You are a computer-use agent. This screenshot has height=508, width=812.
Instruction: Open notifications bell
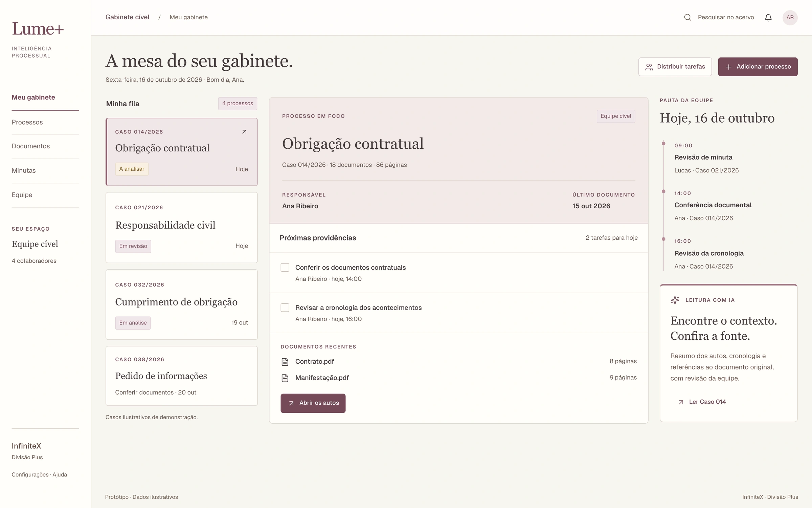[x=768, y=18]
